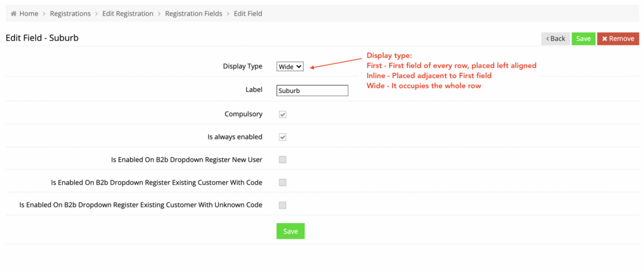
Task: Click the Wide dropdown arrow
Action: click(x=298, y=66)
